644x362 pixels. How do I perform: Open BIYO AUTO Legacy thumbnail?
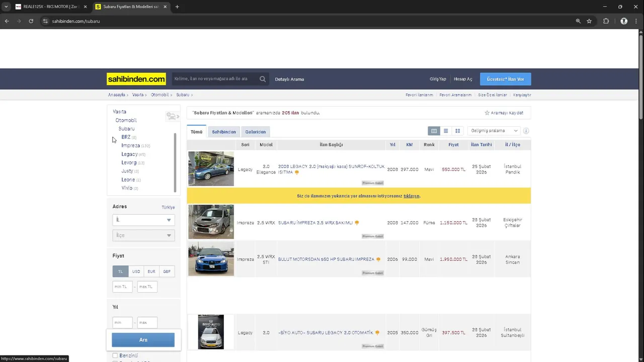coord(211,332)
